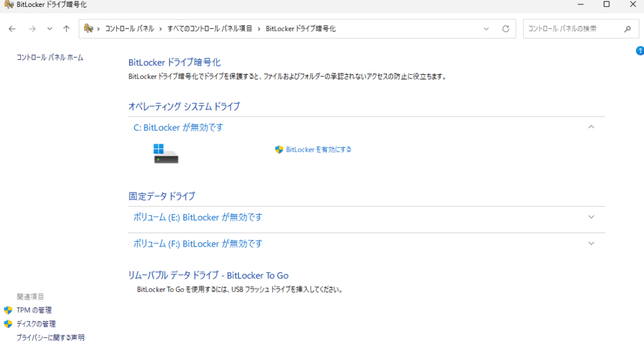Screen dimensions: 644x350
Task: Click the BitLocker icon in the address bar
Action: 88,28
